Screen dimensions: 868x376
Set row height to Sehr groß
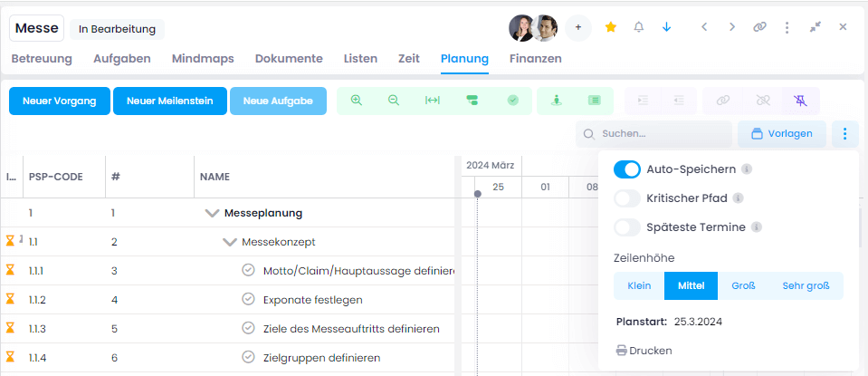806,285
